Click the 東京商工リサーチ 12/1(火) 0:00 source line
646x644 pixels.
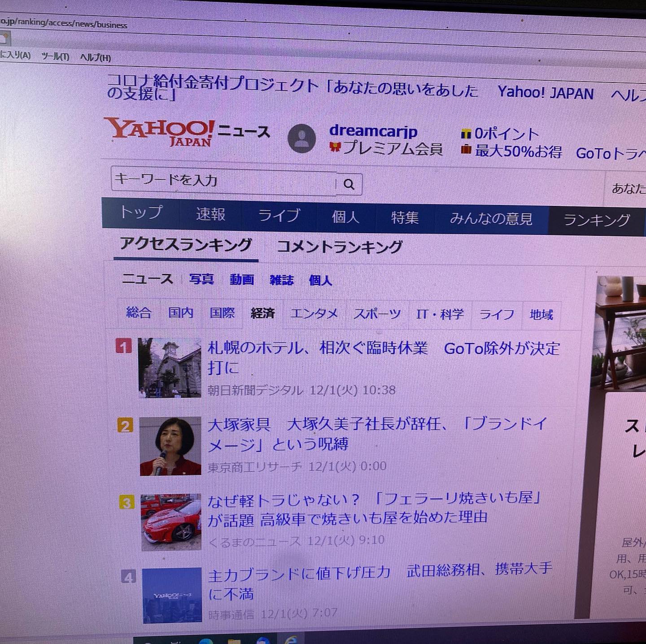coord(297,466)
